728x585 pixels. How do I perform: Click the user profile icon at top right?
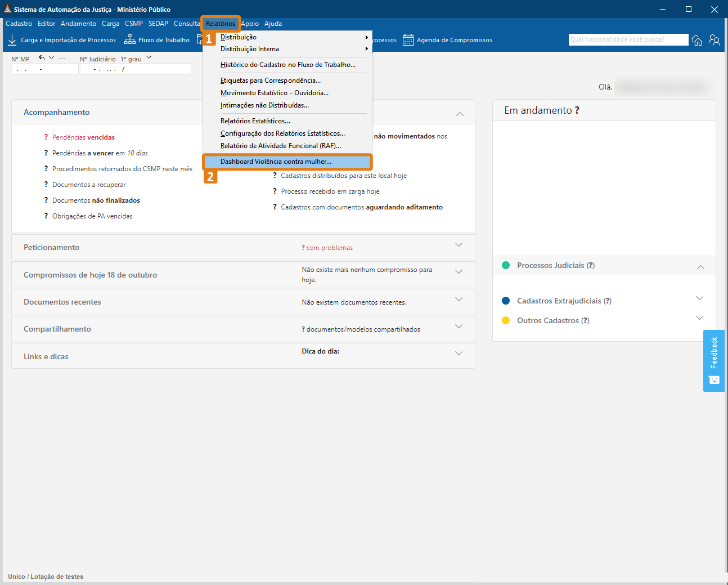click(x=714, y=40)
